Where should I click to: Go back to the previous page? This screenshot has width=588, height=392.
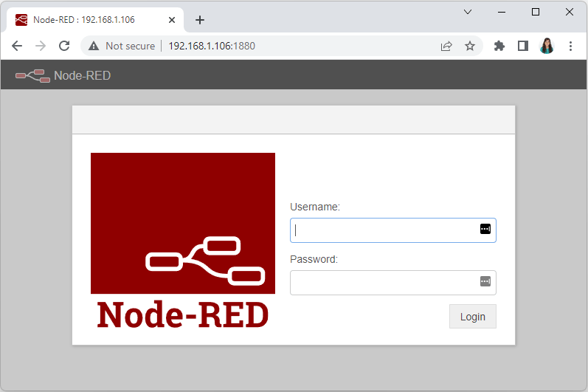coord(17,46)
